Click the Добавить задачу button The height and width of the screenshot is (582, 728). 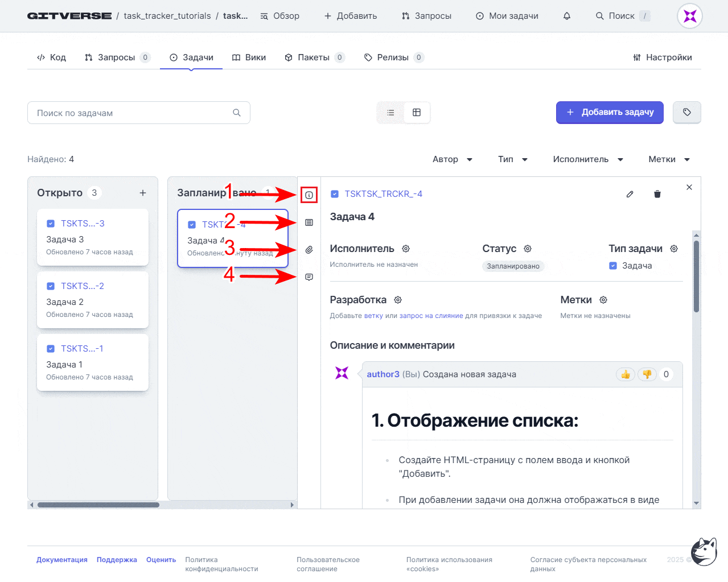pos(610,113)
